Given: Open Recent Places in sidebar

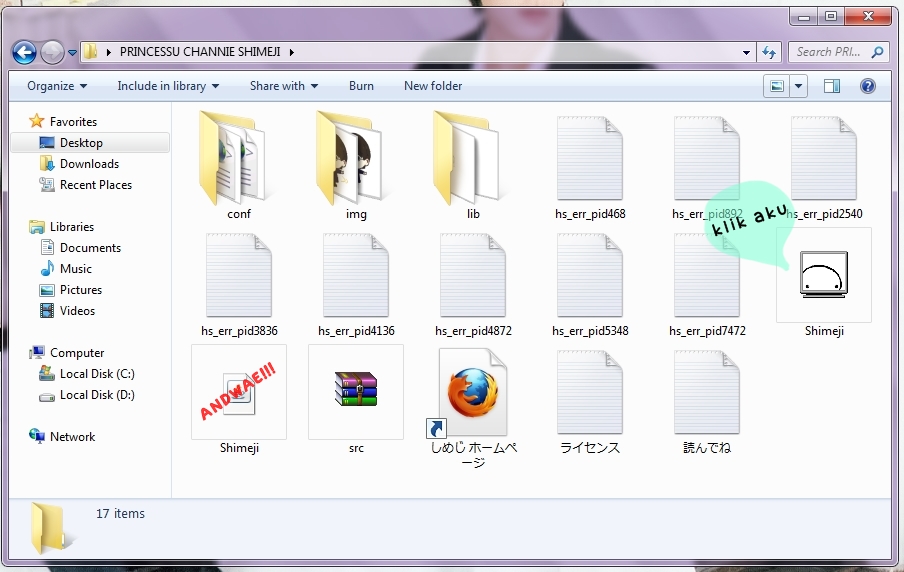Looking at the screenshot, I should 96,185.
